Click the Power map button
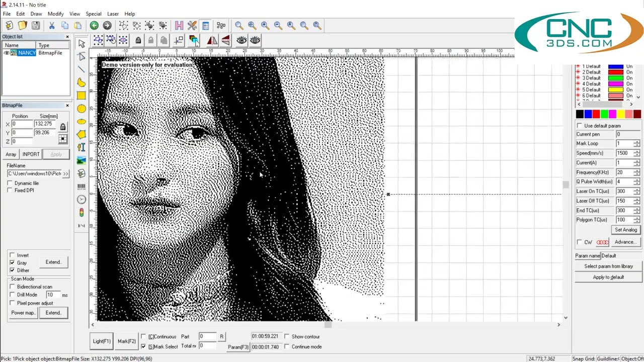Screen dimensions: 644x362 [x=24, y=313]
